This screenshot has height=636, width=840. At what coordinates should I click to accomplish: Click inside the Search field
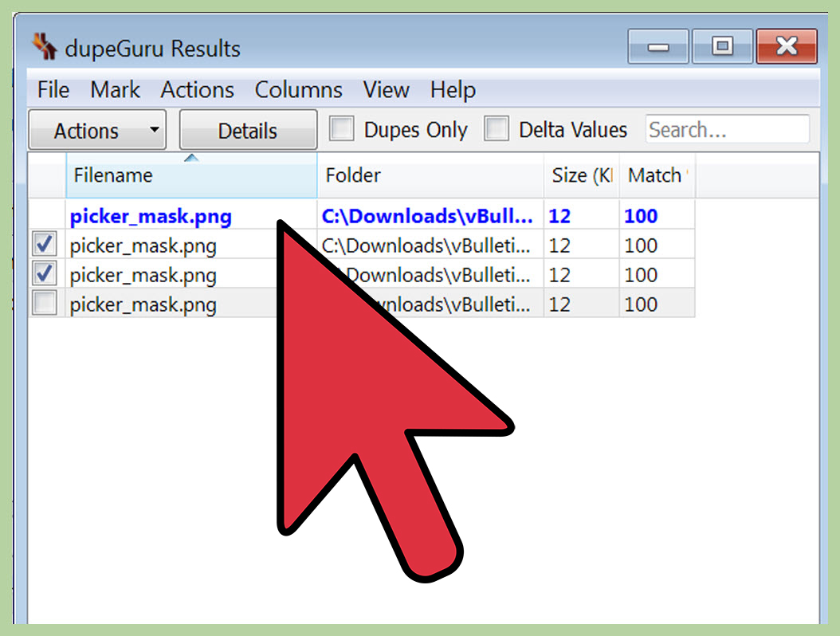tap(726, 129)
